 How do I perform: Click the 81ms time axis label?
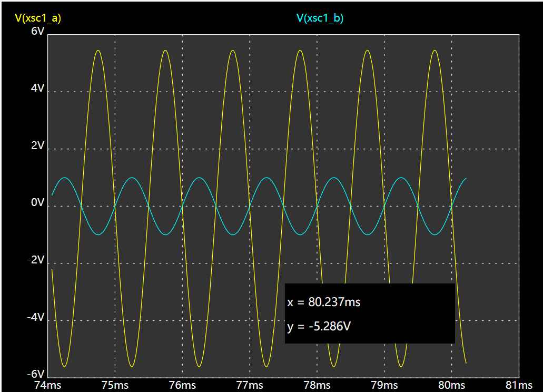[519, 385]
